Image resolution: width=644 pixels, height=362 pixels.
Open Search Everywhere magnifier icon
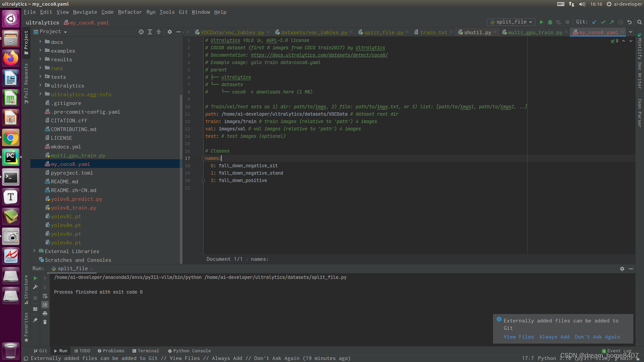(x=639, y=22)
